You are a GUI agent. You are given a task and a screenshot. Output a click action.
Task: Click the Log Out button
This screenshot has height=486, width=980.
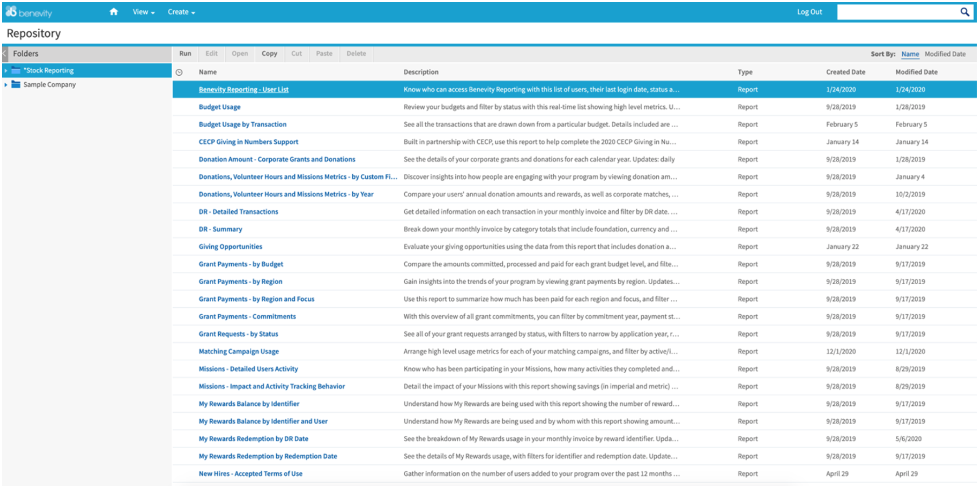click(x=809, y=11)
